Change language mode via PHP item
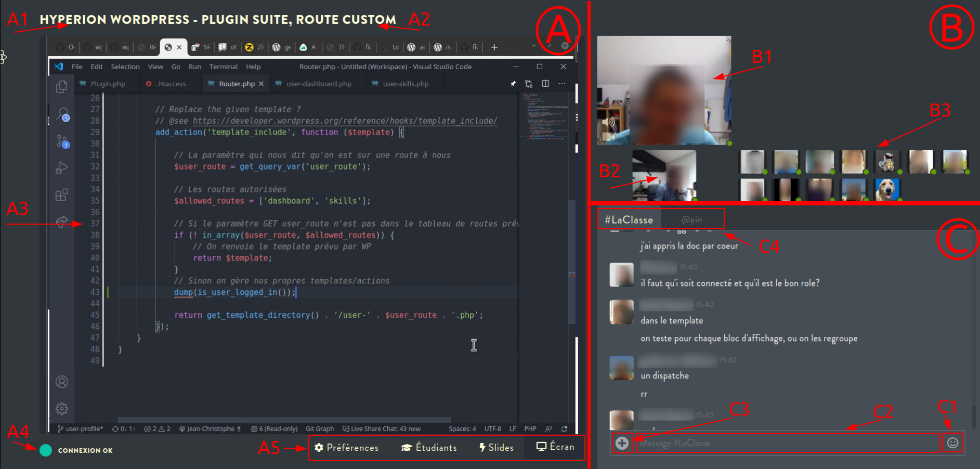The height and width of the screenshot is (469, 980). [x=530, y=429]
